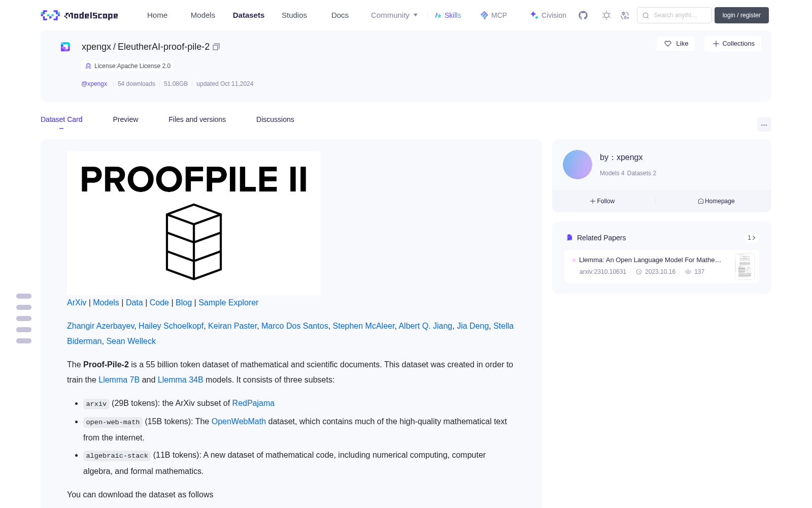Focus the search anything field

(674, 15)
